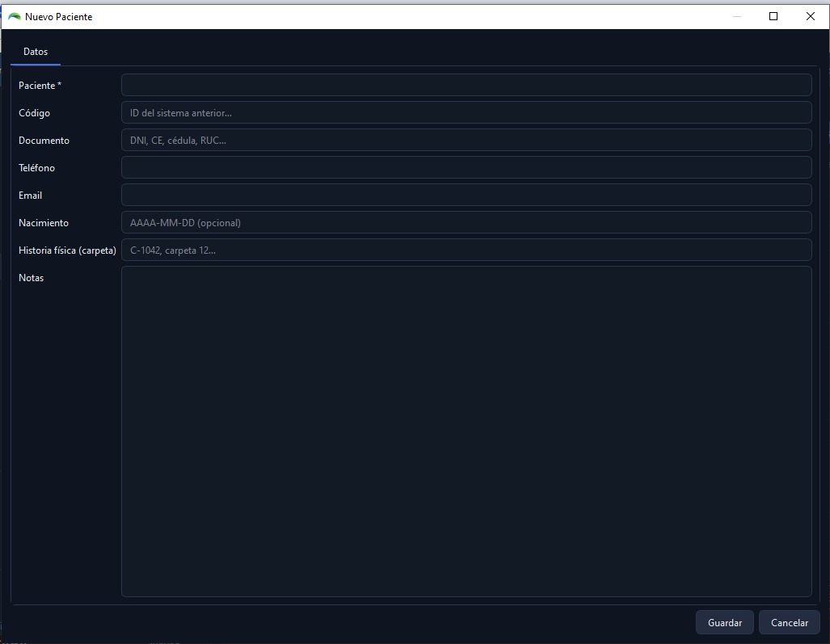Image resolution: width=830 pixels, height=644 pixels.
Task: Click the "Nacimiento" label
Action: tap(44, 223)
